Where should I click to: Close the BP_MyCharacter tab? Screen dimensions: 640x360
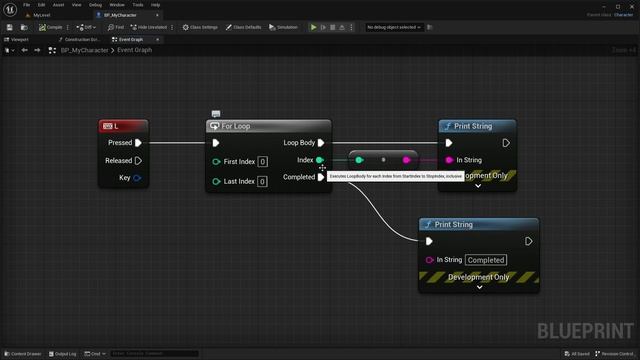[157, 15]
